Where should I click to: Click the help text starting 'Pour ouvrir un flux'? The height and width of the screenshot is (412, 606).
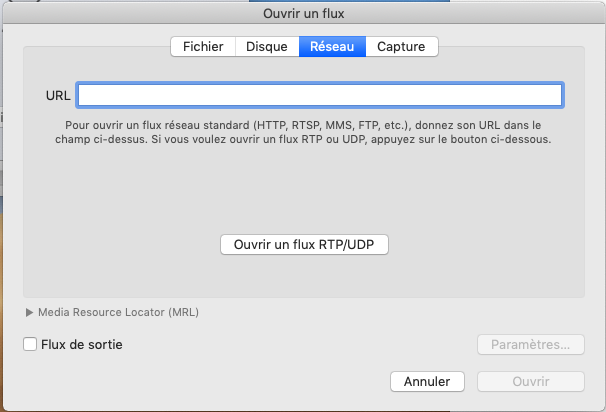303,132
